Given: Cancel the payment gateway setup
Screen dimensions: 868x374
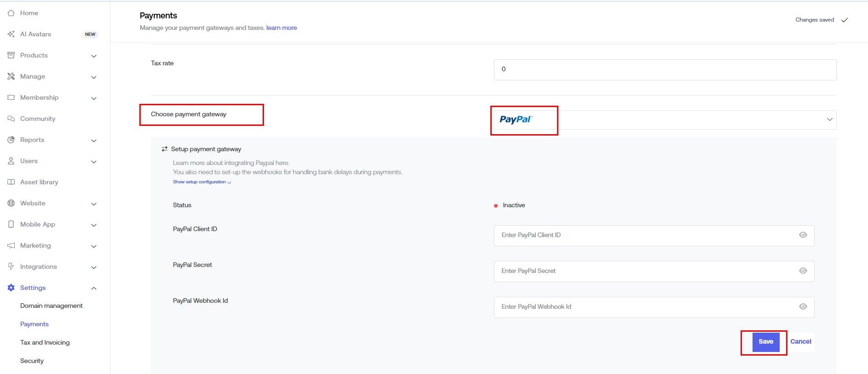Looking at the screenshot, I should 801,341.
